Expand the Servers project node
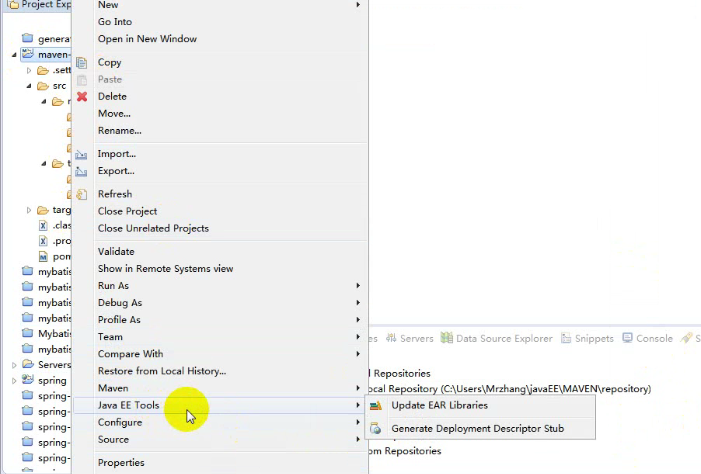 point(14,365)
